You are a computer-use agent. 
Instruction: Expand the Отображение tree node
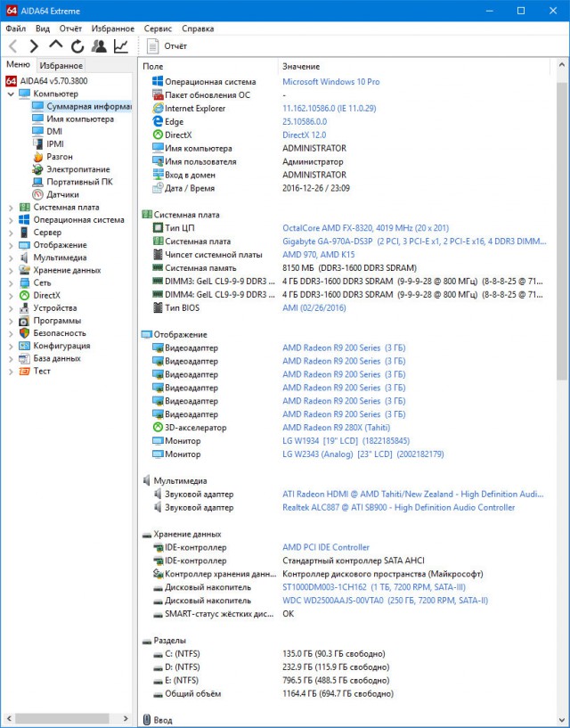pyautogui.click(x=11, y=245)
